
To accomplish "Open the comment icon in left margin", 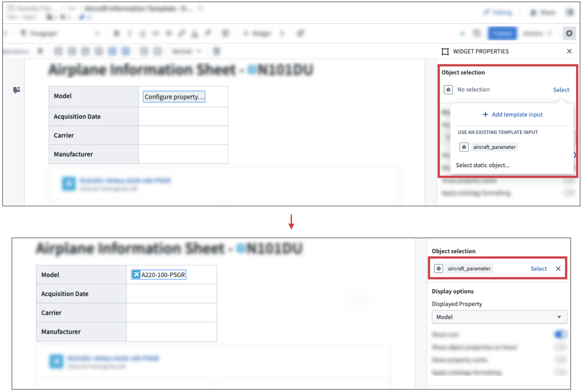I will 17,90.
